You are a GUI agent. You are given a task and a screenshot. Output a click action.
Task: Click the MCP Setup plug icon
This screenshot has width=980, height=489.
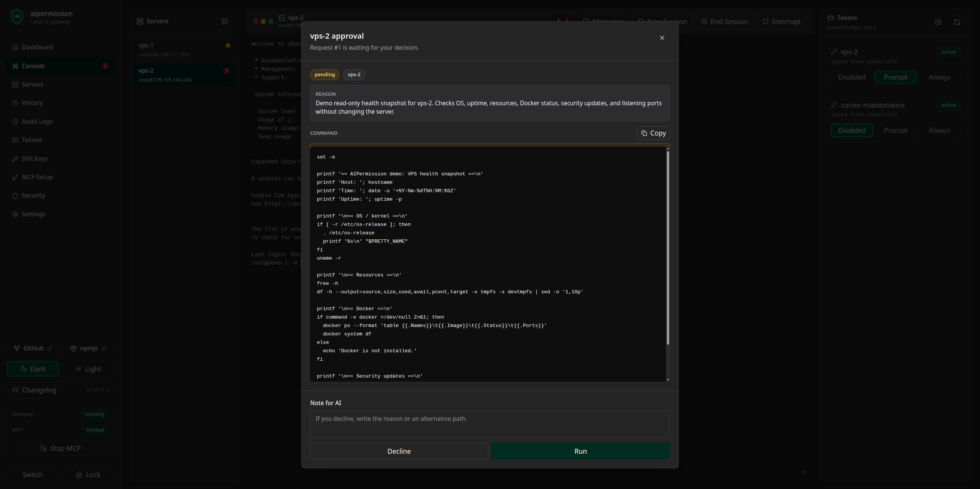(15, 177)
